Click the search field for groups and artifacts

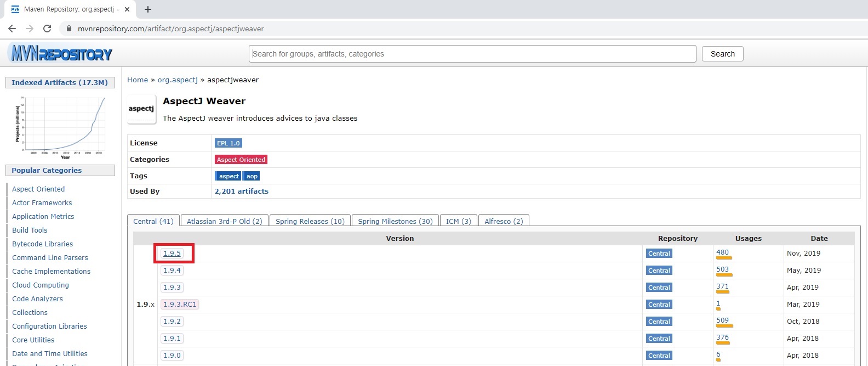[472, 54]
